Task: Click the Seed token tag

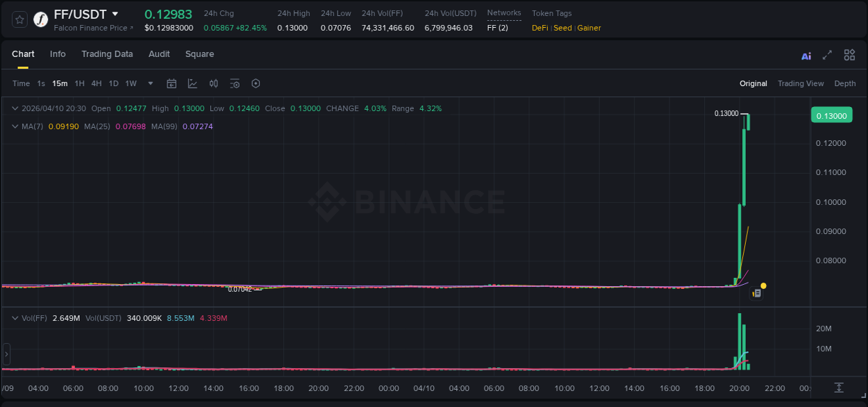Action: [x=562, y=28]
